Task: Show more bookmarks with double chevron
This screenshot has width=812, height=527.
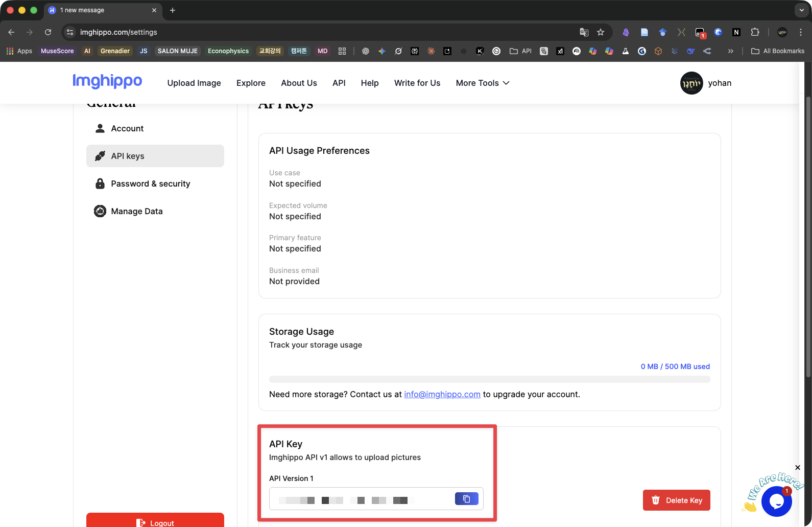Action: (731, 51)
